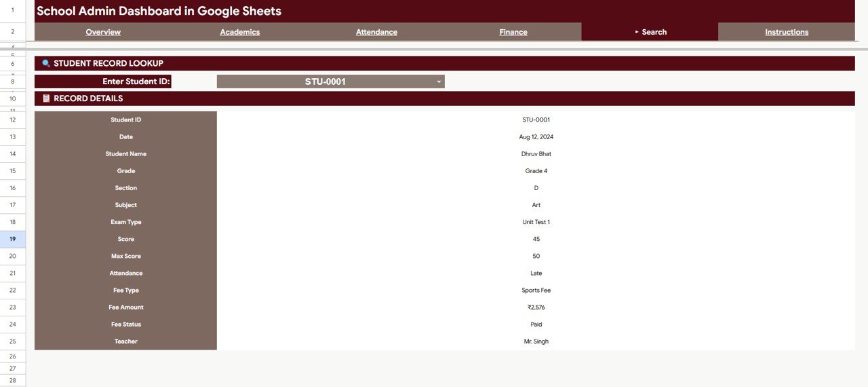Click the Student Name label cell
868x387 pixels.
click(x=125, y=153)
